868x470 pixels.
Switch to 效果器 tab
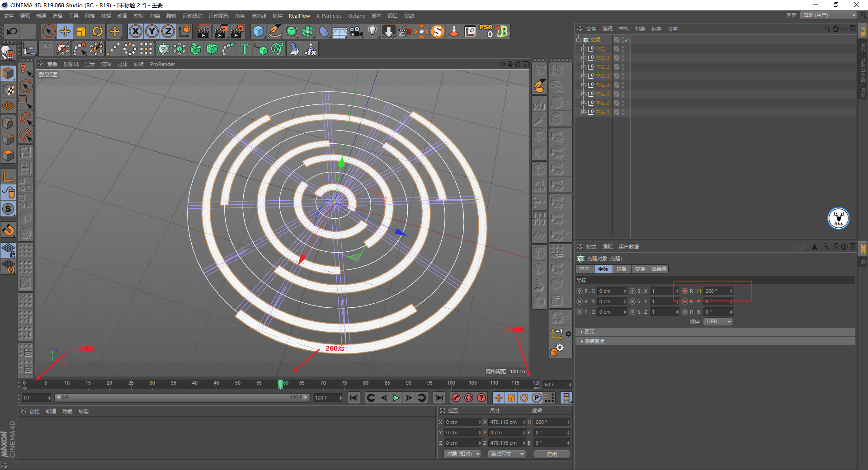coord(659,269)
